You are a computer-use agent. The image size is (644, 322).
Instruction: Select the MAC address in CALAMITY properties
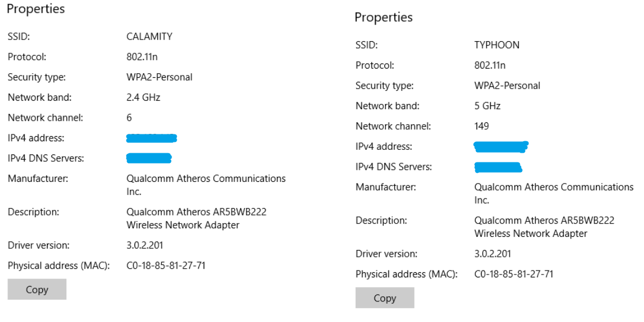tap(166, 265)
